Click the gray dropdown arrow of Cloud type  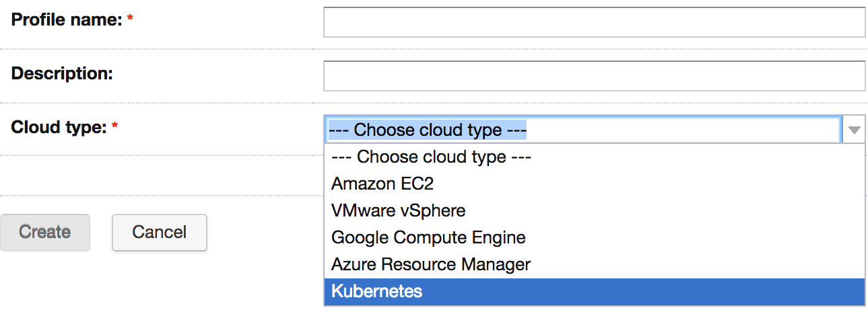[854, 130]
